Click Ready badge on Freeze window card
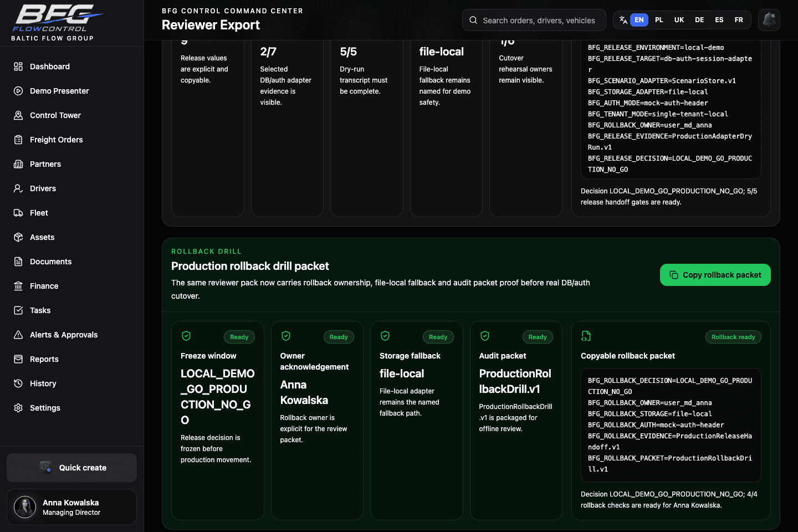The height and width of the screenshot is (532, 798). click(x=239, y=337)
